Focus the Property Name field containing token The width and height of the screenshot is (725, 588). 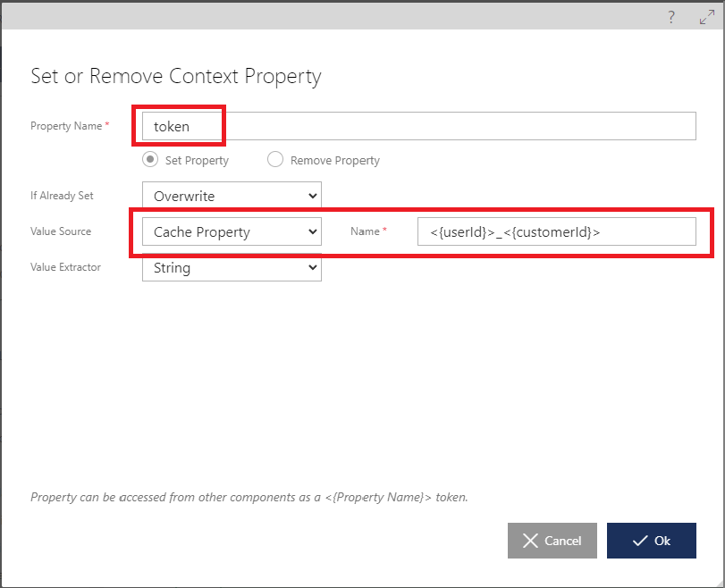point(419,126)
